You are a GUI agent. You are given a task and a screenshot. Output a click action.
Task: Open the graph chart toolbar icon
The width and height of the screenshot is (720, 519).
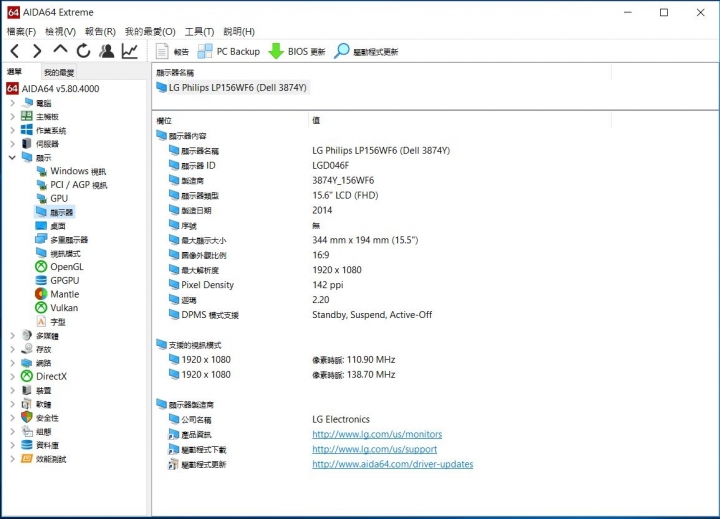point(129,51)
